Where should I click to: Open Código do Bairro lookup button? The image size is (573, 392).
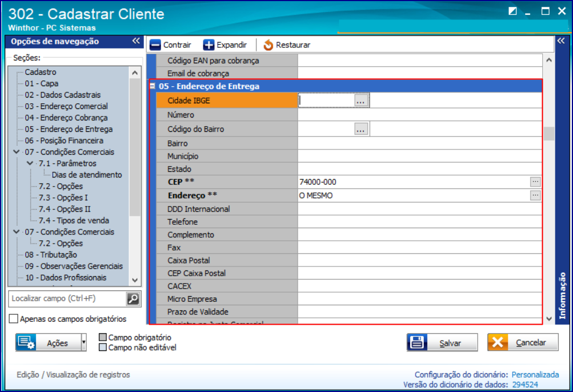360,129
